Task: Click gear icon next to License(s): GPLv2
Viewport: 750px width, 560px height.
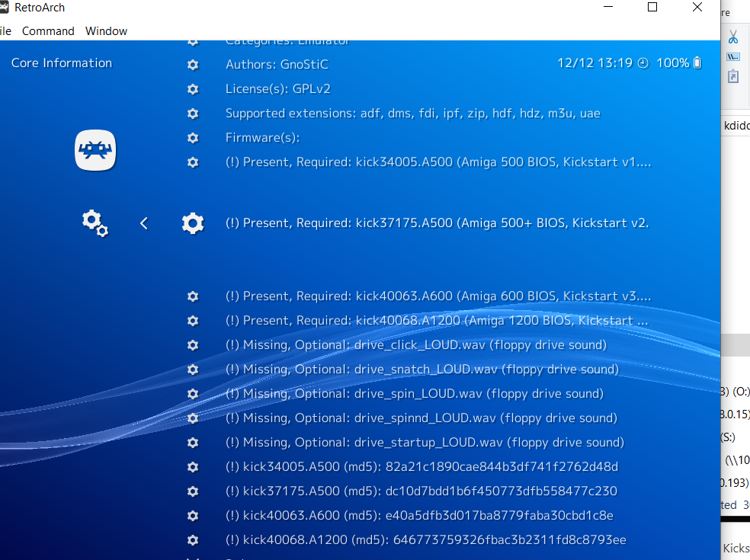Action: coord(193,89)
